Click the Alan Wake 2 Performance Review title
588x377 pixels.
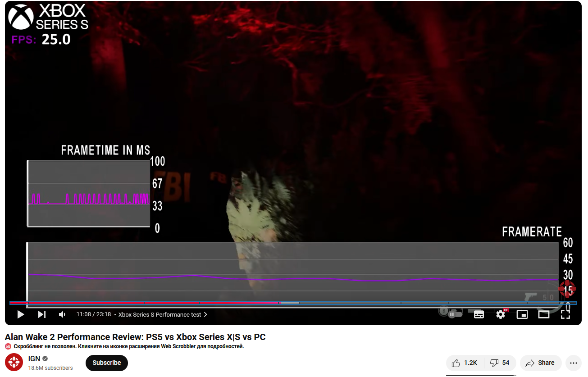tap(135, 337)
